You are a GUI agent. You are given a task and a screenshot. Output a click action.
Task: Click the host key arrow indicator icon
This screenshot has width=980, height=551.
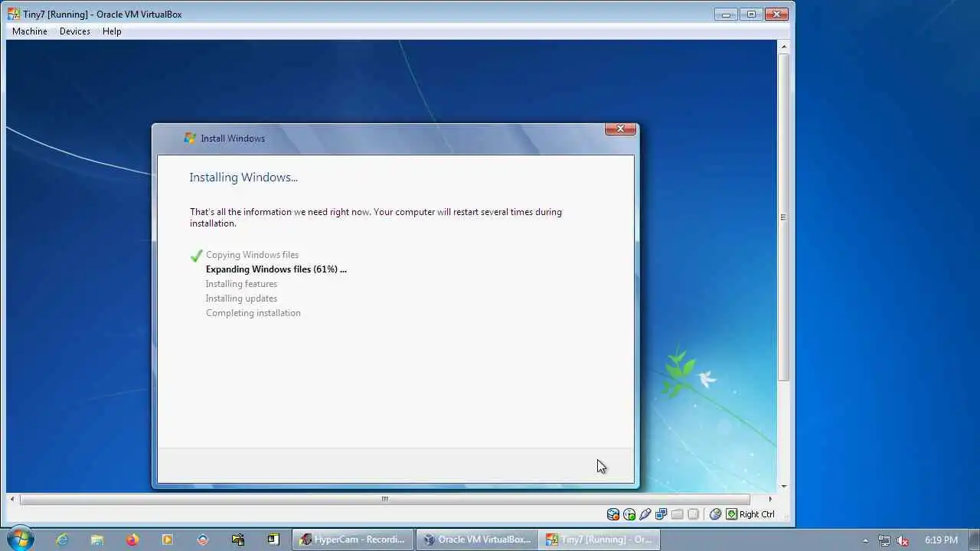coord(732,514)
